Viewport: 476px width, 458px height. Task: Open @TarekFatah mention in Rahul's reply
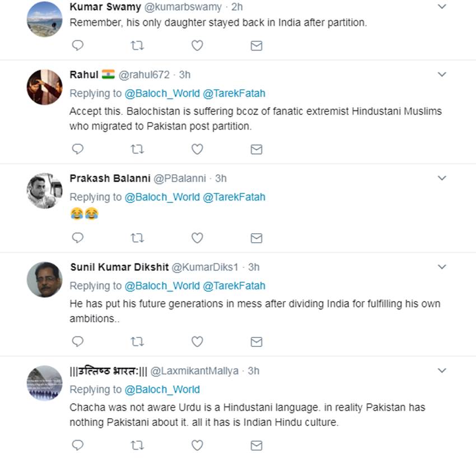[234, 93]
